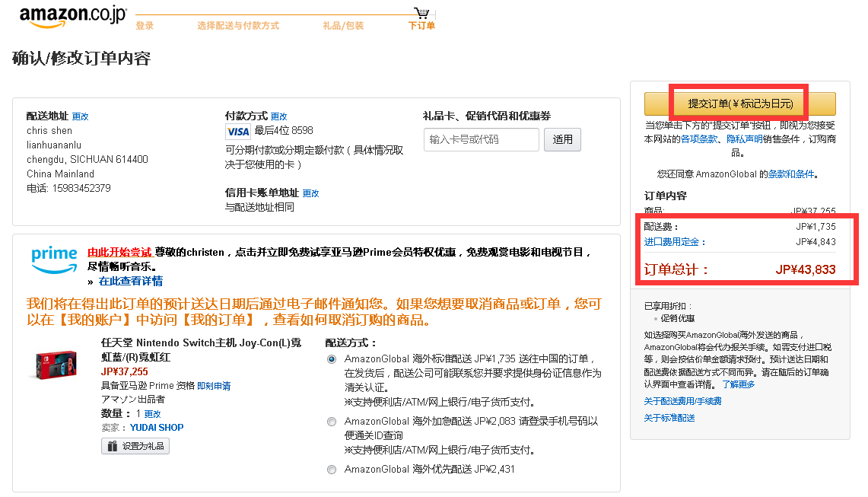Viewport: 868px width, 497px height.
Task: Click the amazon.co.jp logo
Action: point(73,16)
